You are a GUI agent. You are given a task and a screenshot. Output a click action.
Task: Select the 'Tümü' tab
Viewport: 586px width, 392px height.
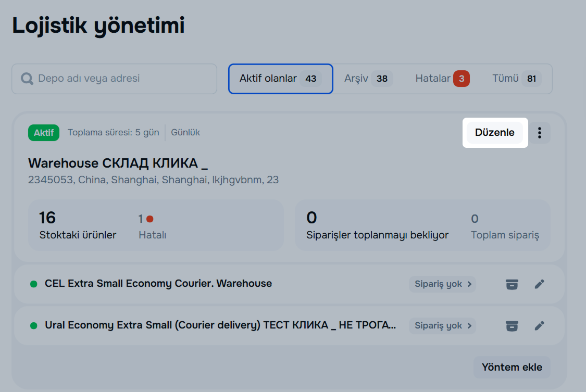[x=516, y=79]
